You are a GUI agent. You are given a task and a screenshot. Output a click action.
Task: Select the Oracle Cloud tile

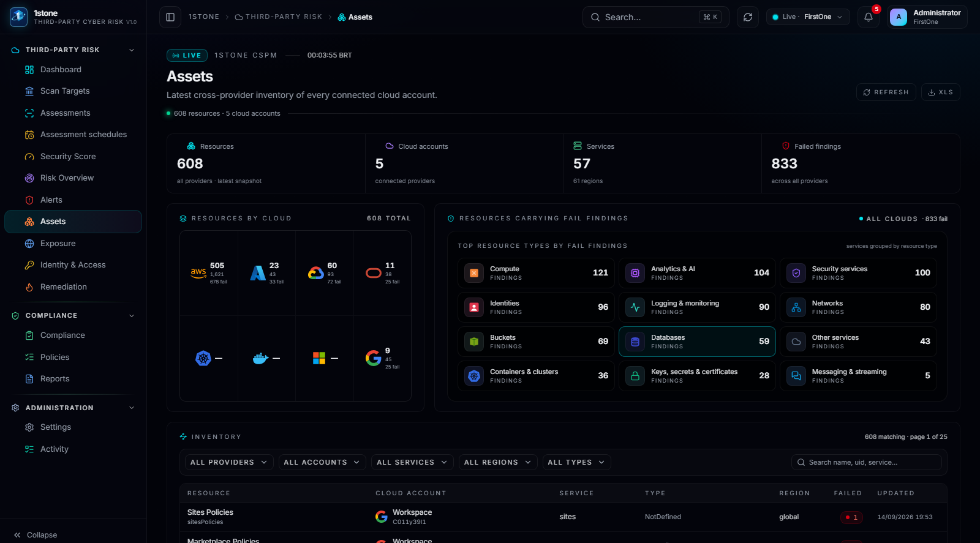(383, 274)
